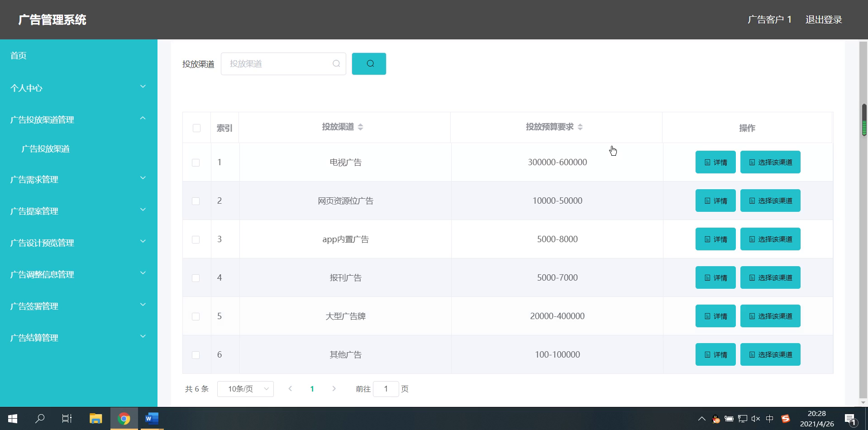Image resolution: width=868 pixels, height=430 pixels.
Task: Click the 详情 icon button for 电视广告
Action: [715, 162]
